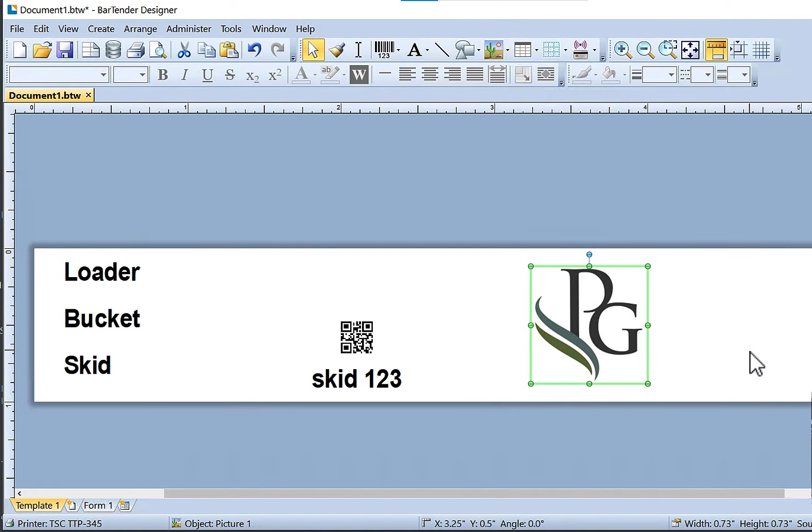Viewport: 812px width, 532px height.
Task: Toggle underline formatting
Action: tap(207, 75)
